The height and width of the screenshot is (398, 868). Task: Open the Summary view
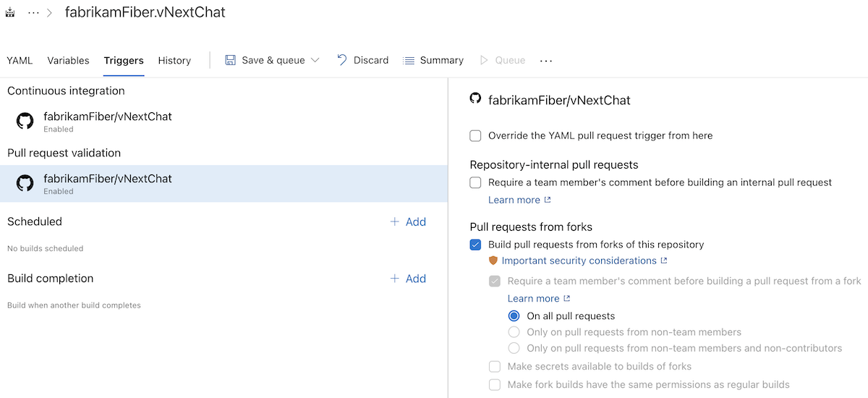pos(433,60)
